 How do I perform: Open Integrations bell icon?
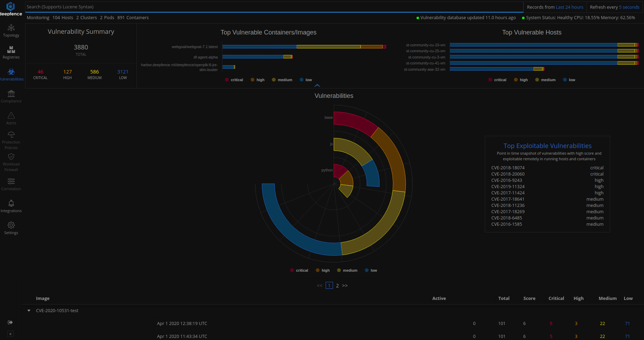tap(11, 203)
